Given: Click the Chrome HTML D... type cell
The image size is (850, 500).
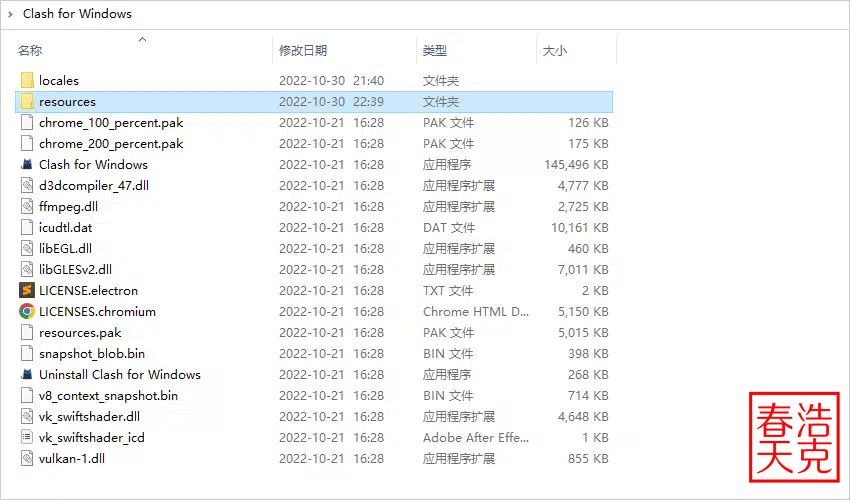Looking at the screenshot, I should (x=476, y=311).
